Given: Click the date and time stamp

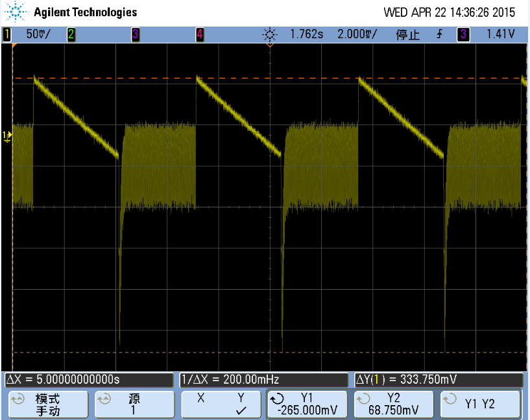Looking at the screenshot, I should pos(449,12).
